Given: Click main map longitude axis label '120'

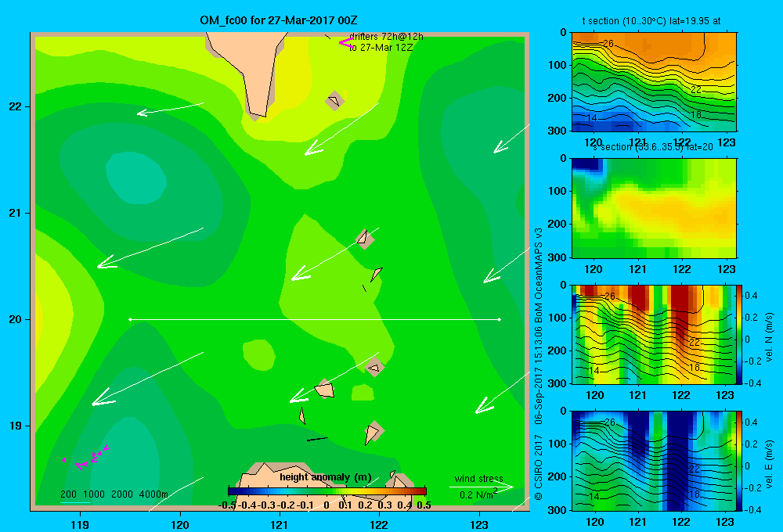Looking at the screenshot, I should (x=180, y=524).
